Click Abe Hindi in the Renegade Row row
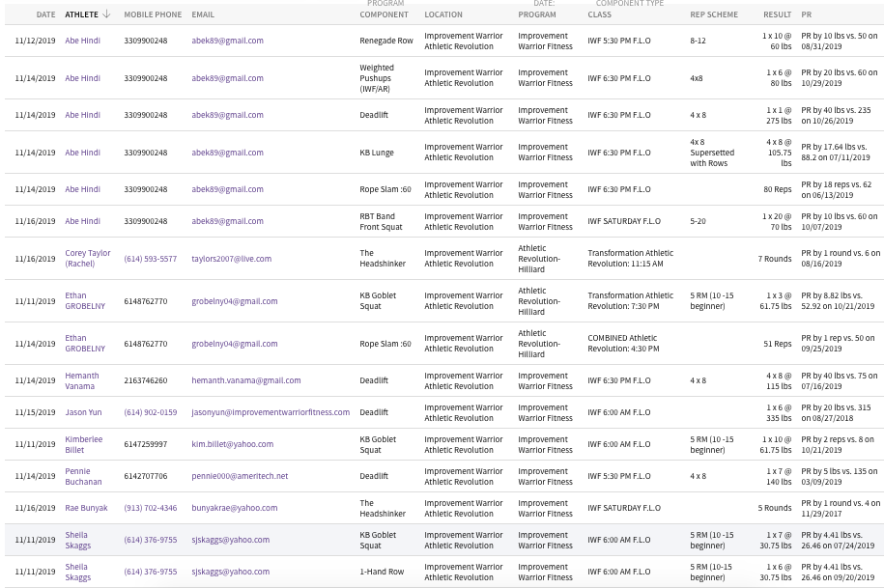This screenshot has width=884, height=588. [x=82, y=41]
